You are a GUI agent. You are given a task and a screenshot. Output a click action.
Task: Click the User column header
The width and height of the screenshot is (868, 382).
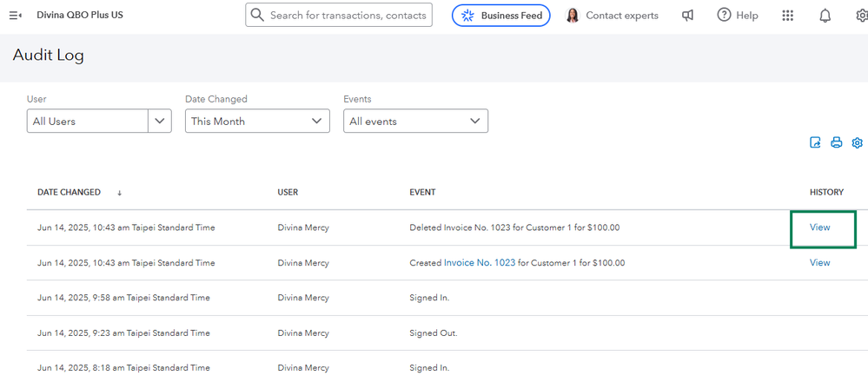tap(288, 192)
